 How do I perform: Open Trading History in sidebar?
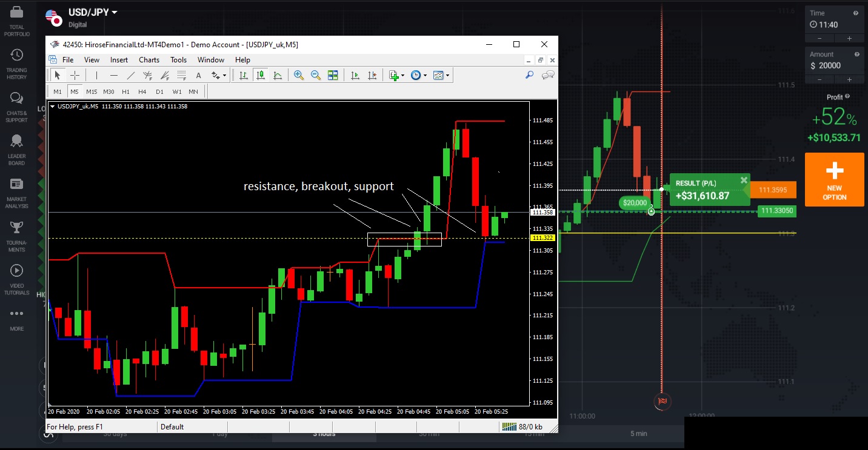coord(16,64)
